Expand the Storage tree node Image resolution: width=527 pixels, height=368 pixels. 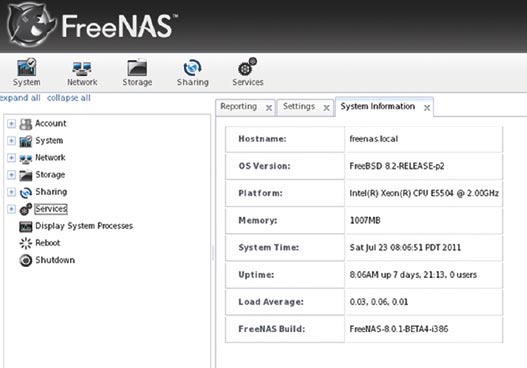click(x=11, y=175)
